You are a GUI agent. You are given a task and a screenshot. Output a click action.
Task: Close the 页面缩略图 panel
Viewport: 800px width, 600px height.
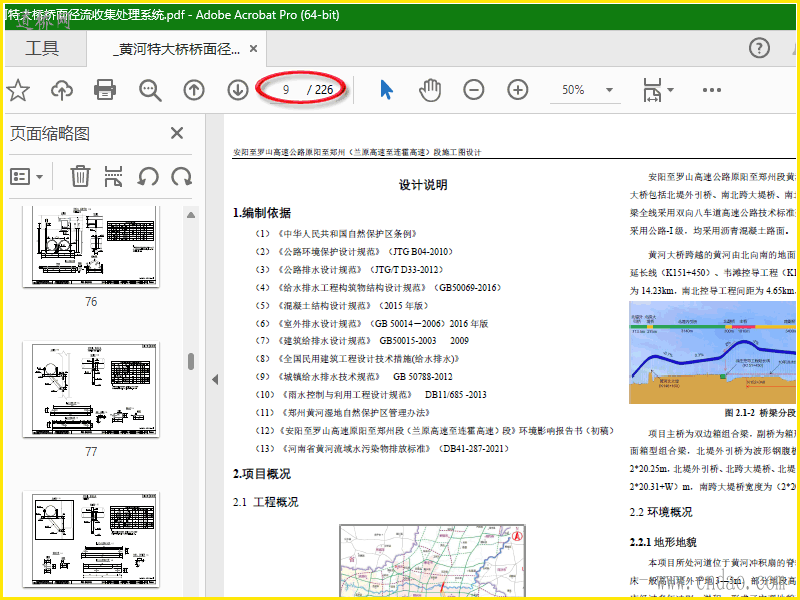tap(177, 133)
